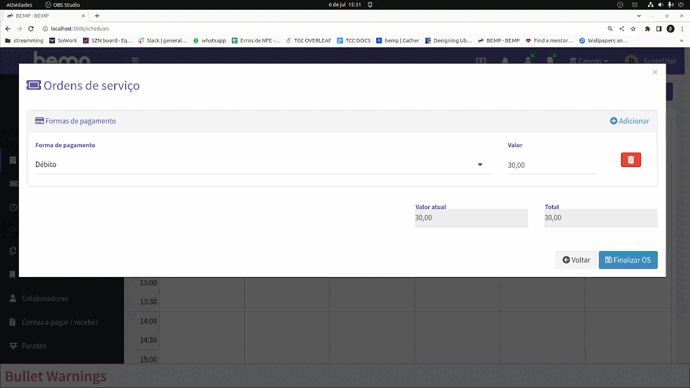
Task: Delete payment row with red trash button
Action: 631,160
